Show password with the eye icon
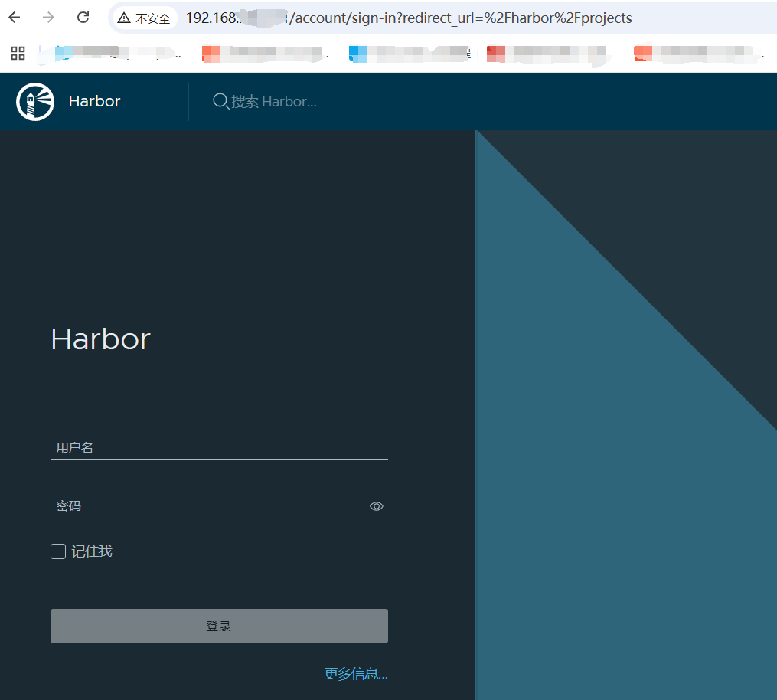The image size is (777, 700). (376, 506)
